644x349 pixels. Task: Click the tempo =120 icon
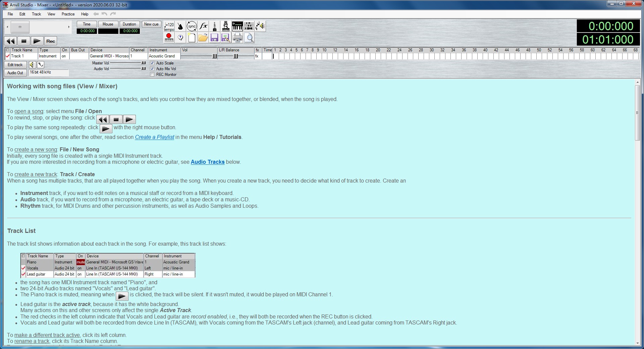pyautogui.click(x=169, y=26)
